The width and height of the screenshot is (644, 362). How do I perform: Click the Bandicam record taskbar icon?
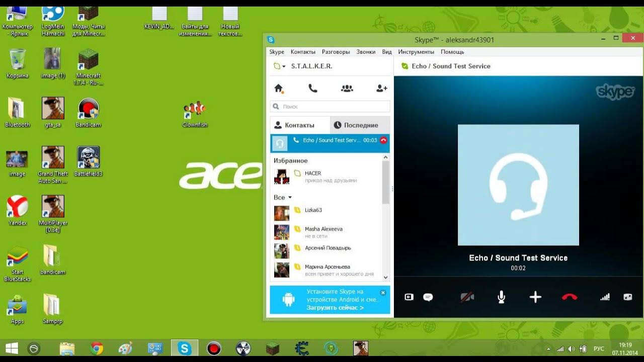point(214,348)
